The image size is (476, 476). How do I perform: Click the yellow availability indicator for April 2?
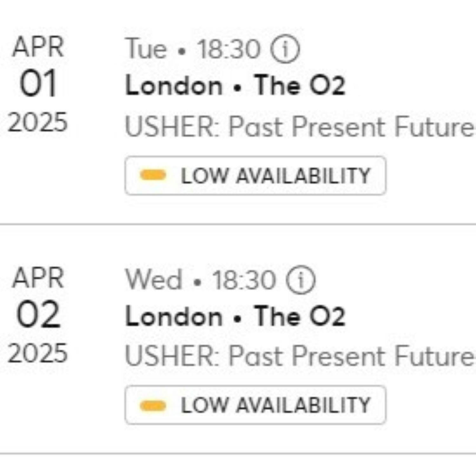(153, 405)
